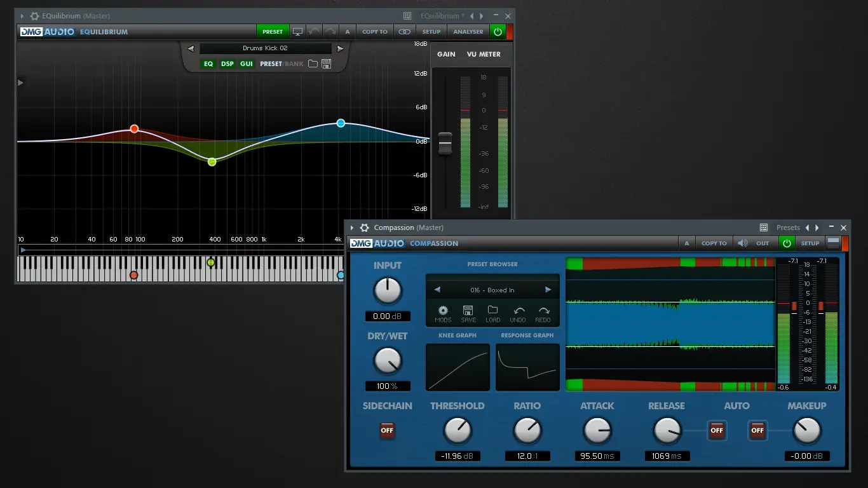Click the RESPONSE GRAPH display

pyautogui.click(x=527, y=367)
